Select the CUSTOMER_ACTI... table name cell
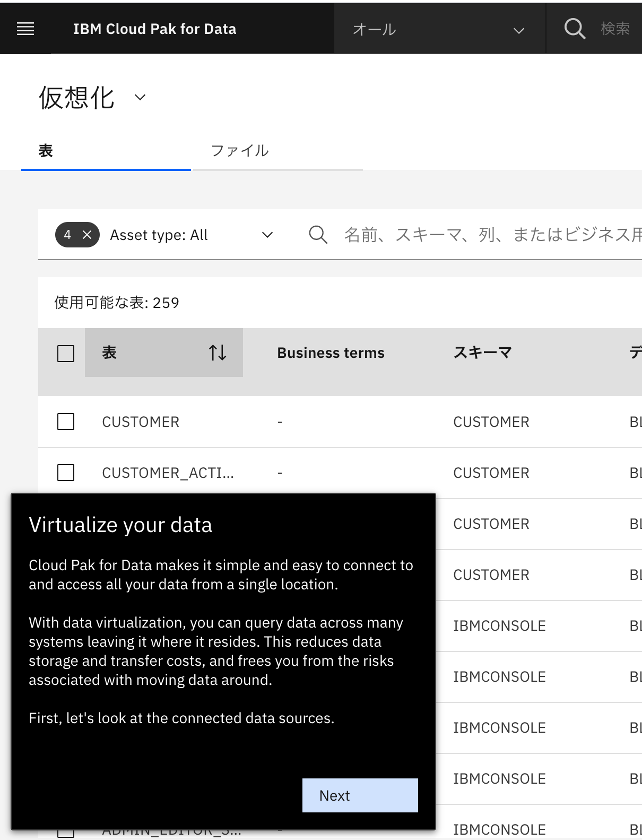Viewport: 642px width, 840px height. pos(168,473)
